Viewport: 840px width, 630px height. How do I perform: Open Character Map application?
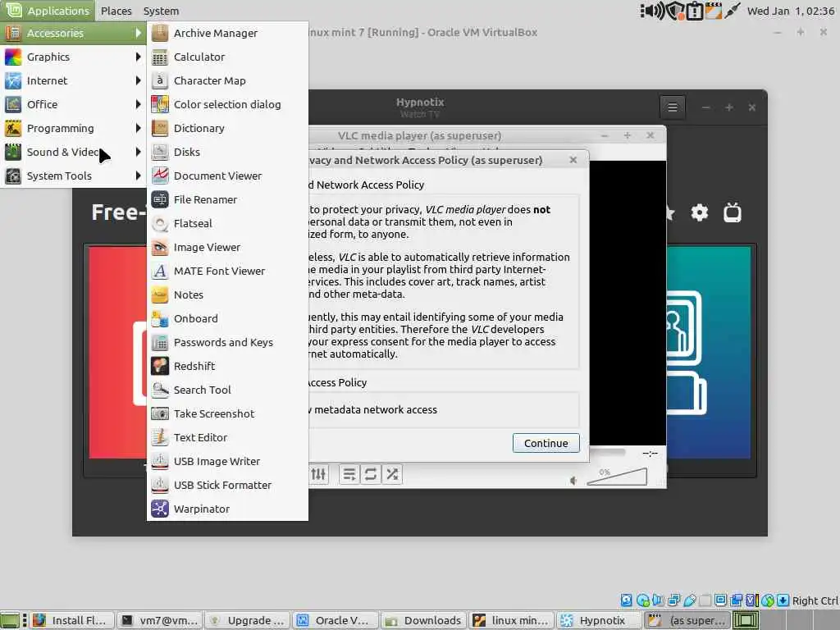[227, 81]
